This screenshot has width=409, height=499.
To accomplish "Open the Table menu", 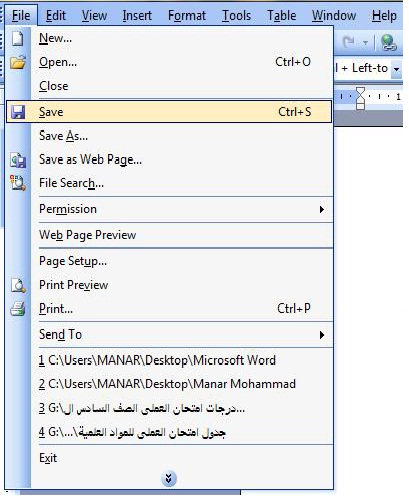I will tap(282, 15).
